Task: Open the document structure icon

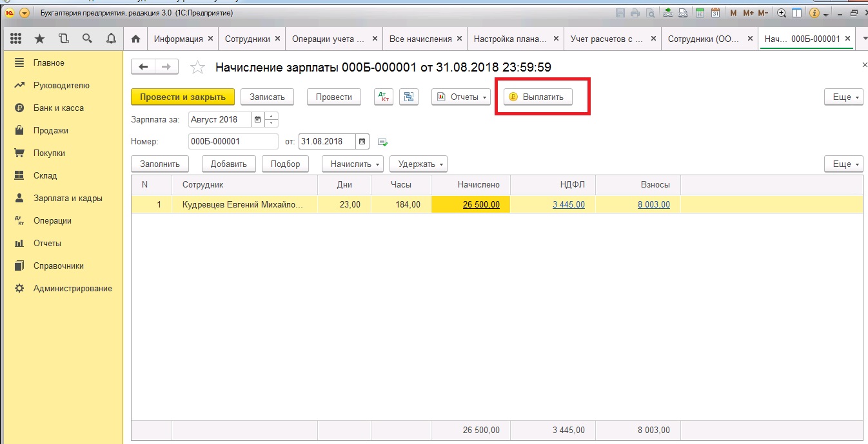Action: click(x=409, y=97)
